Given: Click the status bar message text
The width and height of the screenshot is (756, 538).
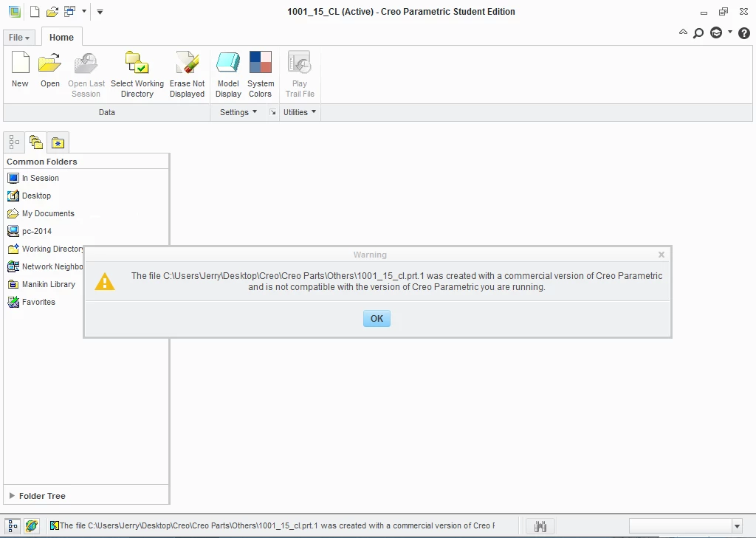Looking at the screenshot, I should (x=277, y=525).
